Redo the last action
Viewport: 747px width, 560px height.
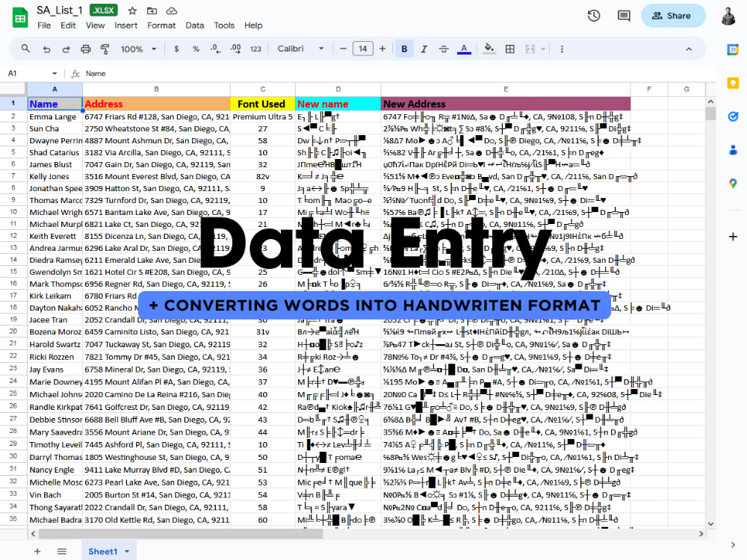[x=66, y=49]
